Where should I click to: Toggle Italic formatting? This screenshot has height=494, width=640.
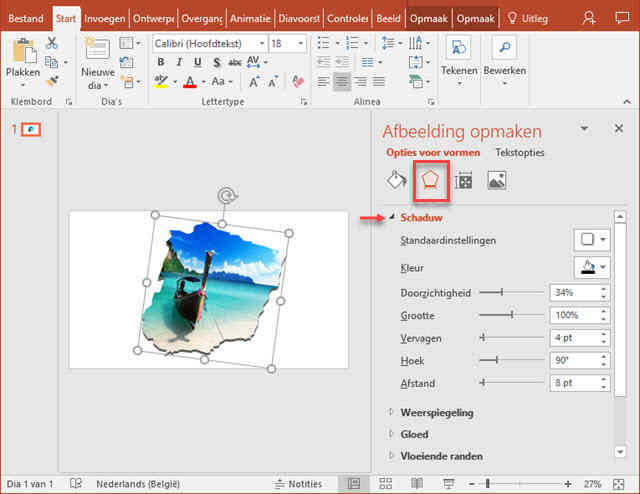(179, 62)
